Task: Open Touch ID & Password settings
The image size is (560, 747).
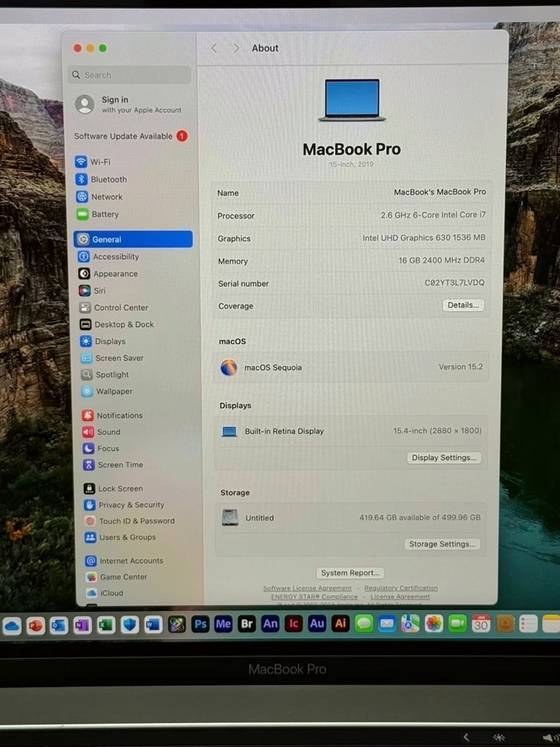Action: (130, 521)
